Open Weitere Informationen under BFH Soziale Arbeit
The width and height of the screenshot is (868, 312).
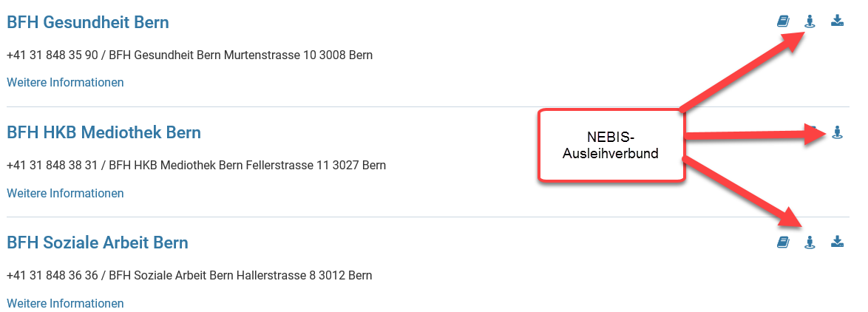(65, 303)
